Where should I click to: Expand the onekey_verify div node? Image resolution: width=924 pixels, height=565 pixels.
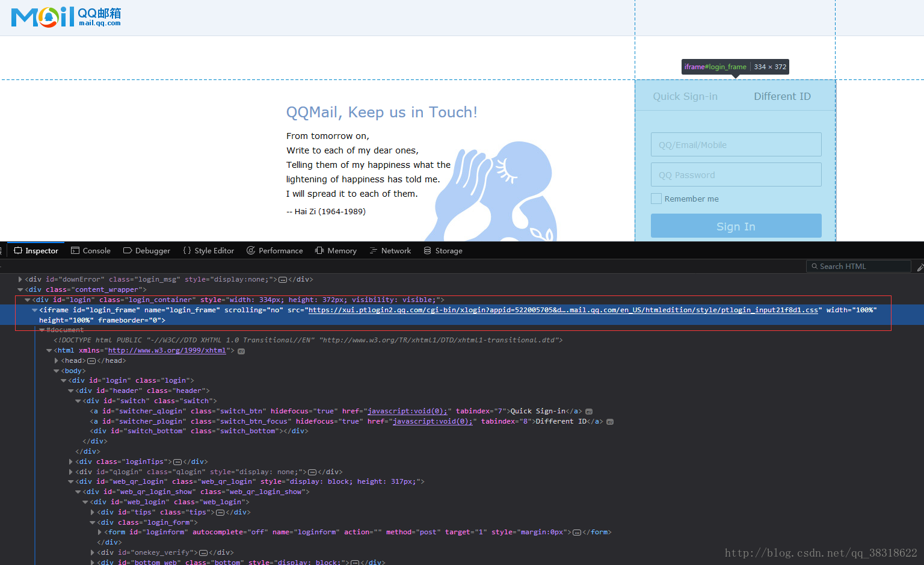(x=92, y=552)
